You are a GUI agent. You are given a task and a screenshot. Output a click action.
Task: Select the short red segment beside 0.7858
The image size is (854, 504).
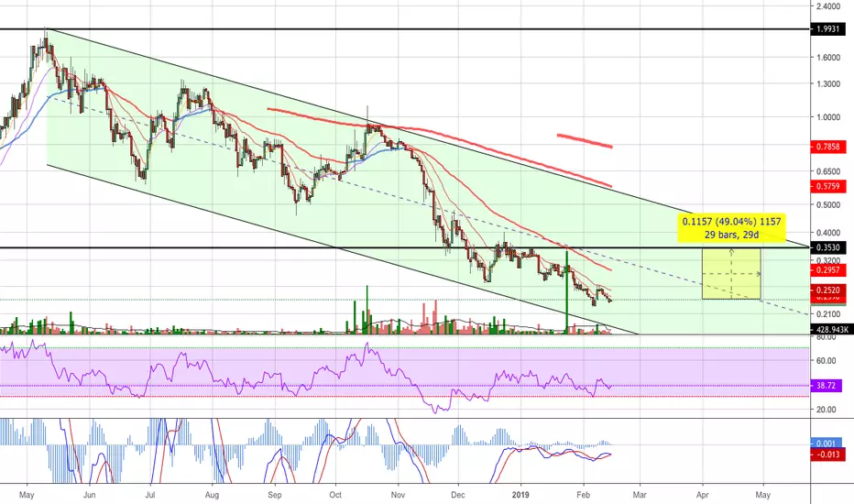pos(585,141)
